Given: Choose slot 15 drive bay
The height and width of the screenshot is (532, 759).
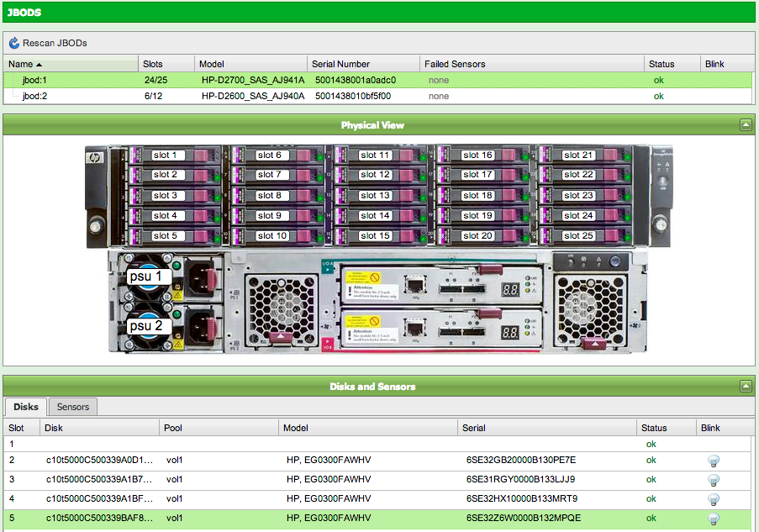Looking at the screenshot, I should click(x=375, y=236).
